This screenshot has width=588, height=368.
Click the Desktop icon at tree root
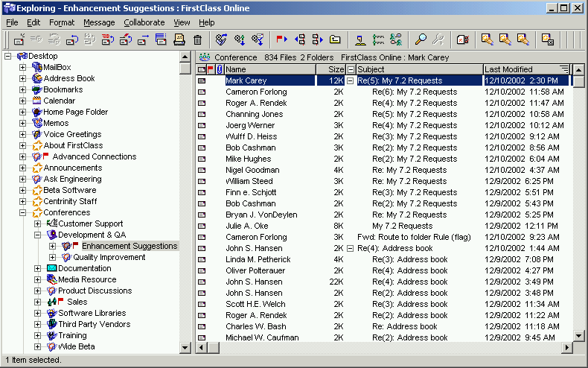click(x=22, y=56)
